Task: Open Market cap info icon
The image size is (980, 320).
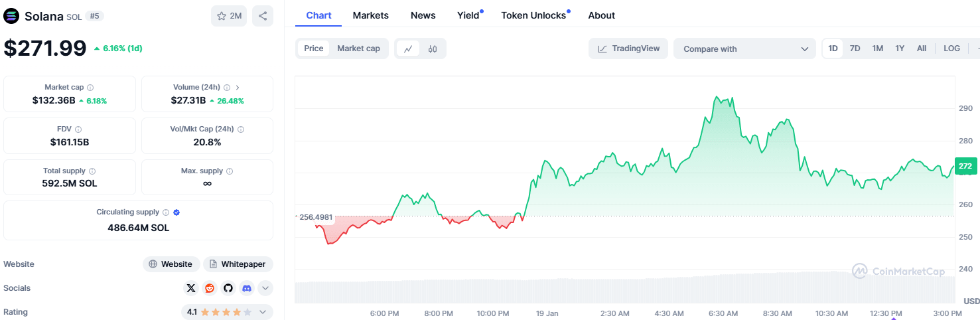Action: tap(90, 88)
